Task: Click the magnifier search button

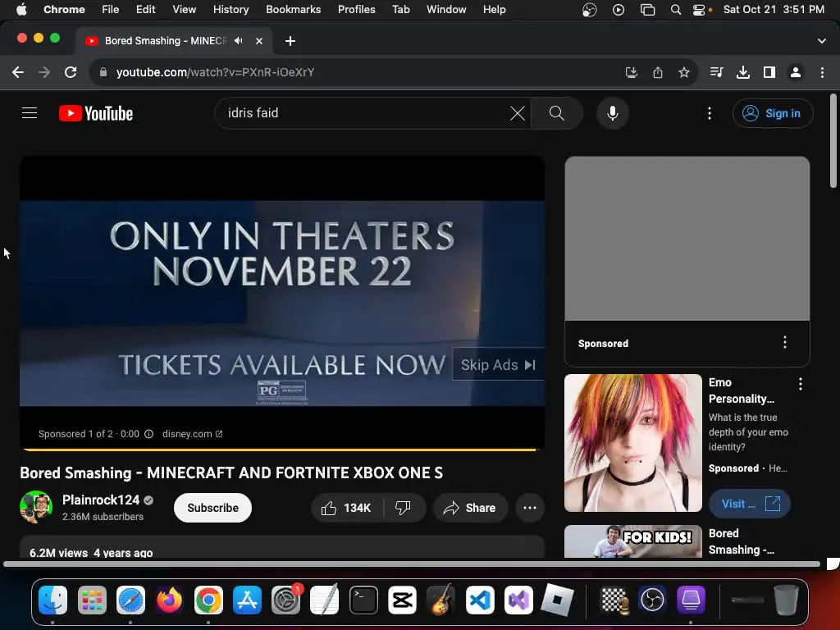Action: 557,113
